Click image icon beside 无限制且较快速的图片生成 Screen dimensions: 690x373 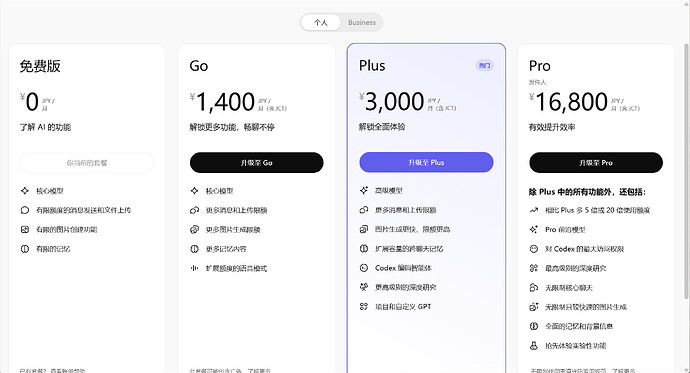tap(534, 307)
